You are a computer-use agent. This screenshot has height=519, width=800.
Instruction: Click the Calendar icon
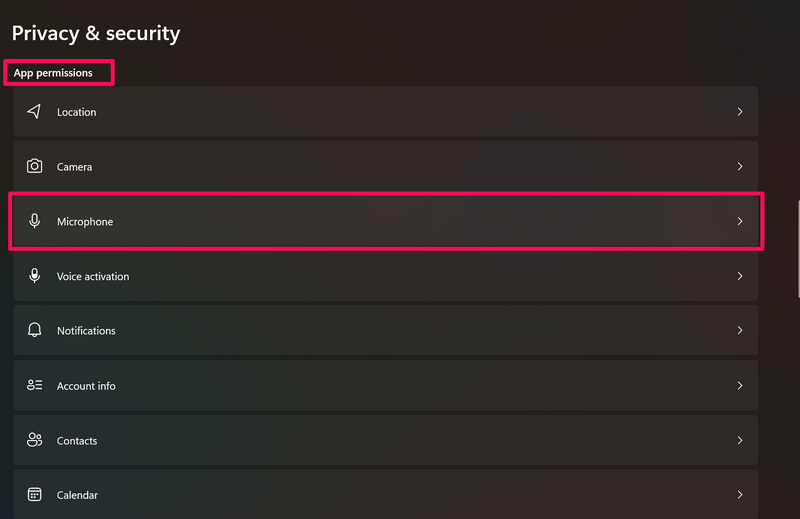35,495
